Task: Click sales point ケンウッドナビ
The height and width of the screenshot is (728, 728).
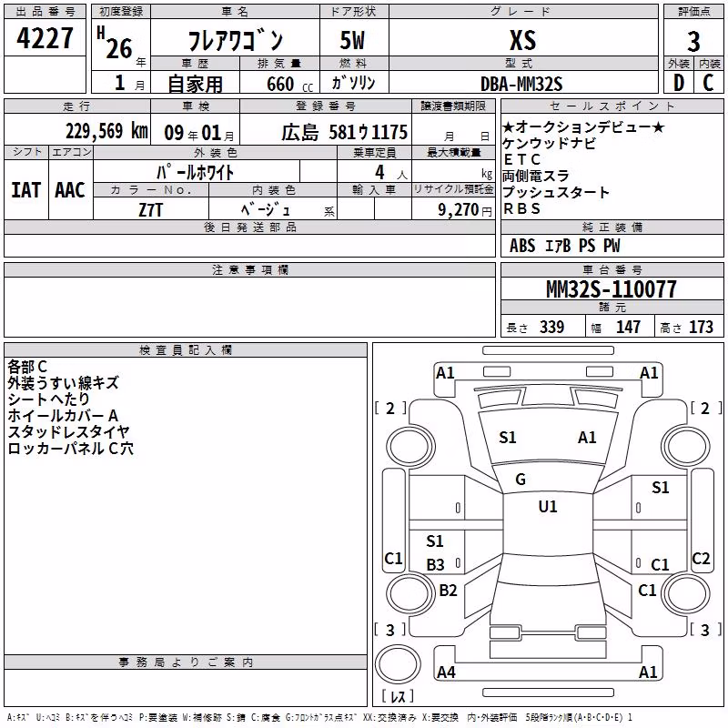Action: tap(549, 143)
